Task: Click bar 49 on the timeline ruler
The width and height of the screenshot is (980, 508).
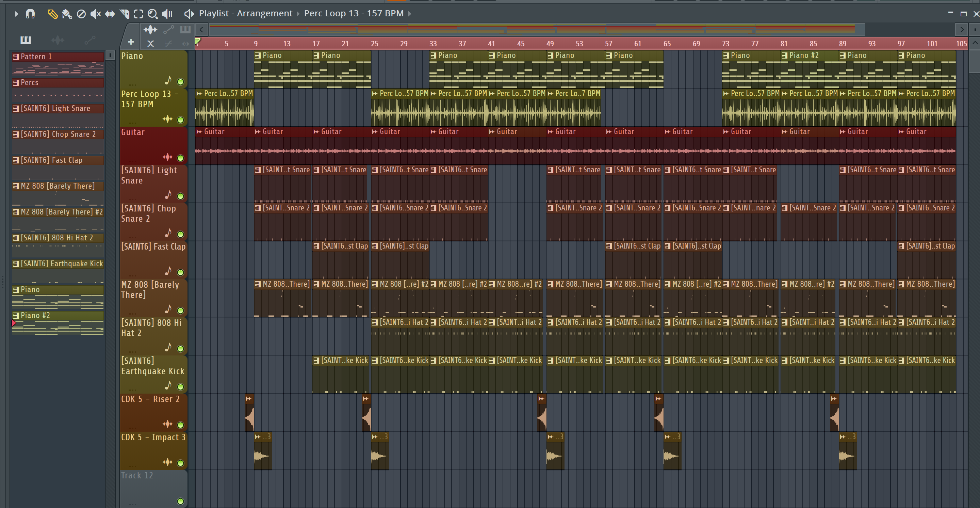Action: (x=550, y=43)
